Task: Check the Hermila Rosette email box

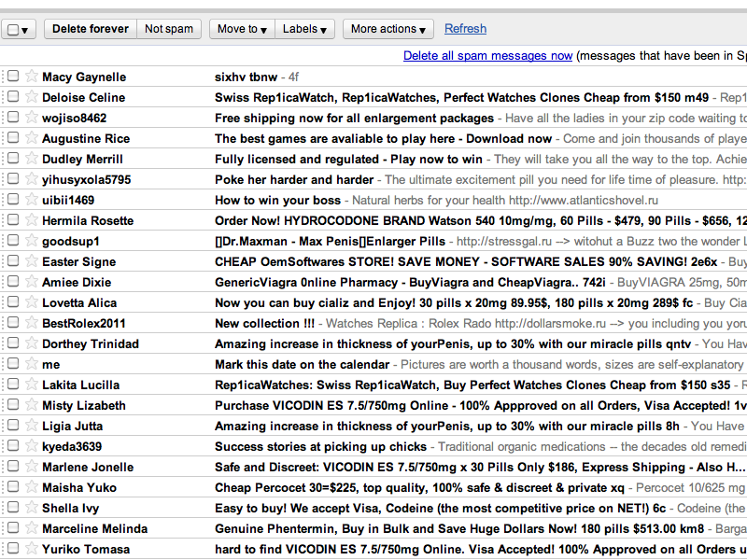Action: coord(13,219)
